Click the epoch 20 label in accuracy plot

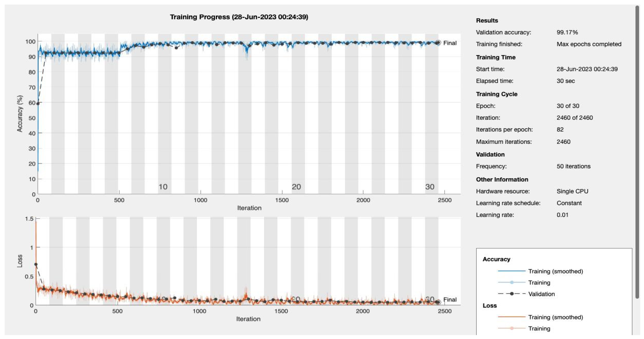coord(296,187)
